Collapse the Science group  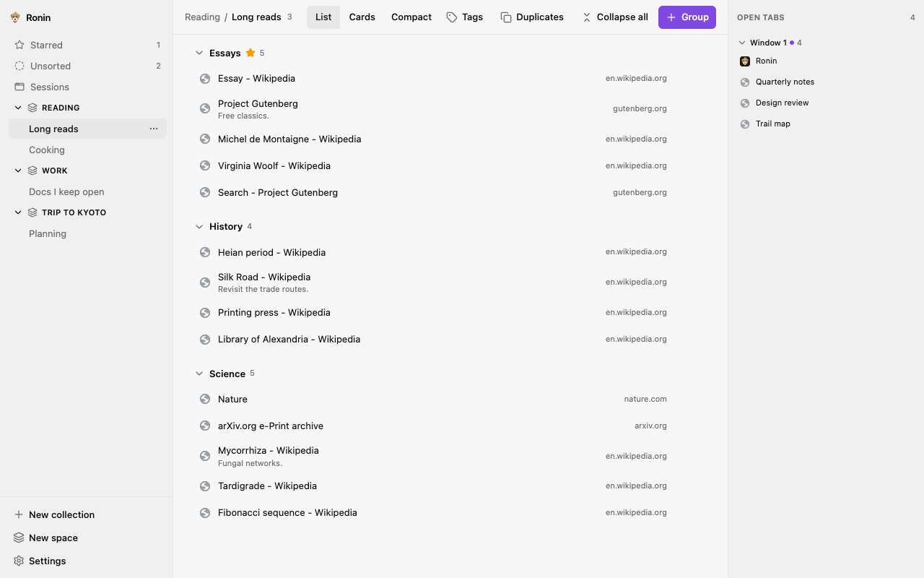point(199,374)
